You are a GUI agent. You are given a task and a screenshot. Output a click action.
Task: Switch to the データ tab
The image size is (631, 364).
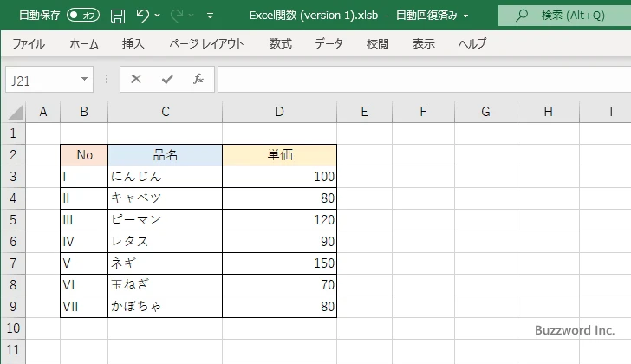pos(329,43)
